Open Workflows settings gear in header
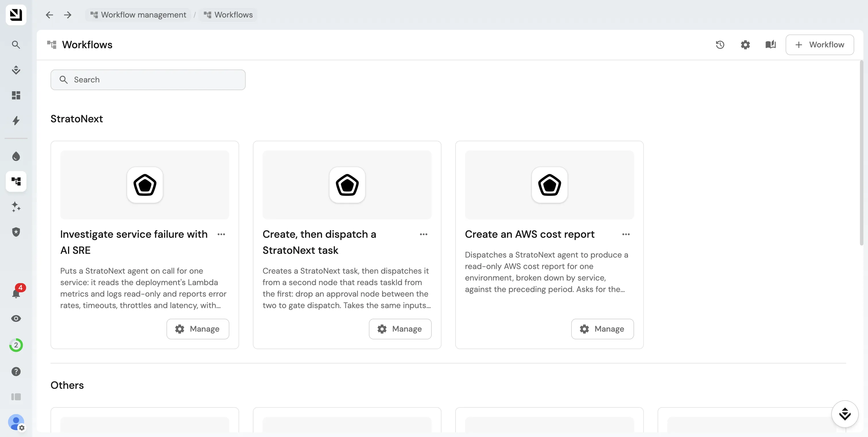 point(745,45)
